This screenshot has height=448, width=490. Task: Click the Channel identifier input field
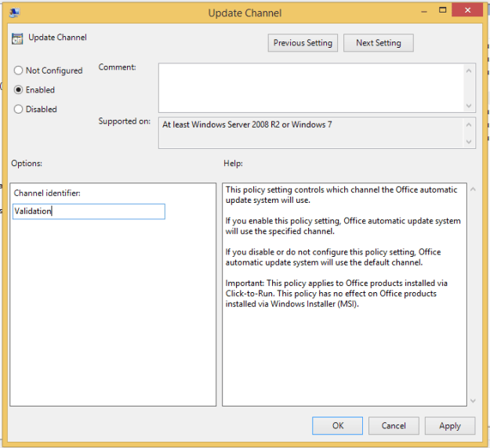pyautogui.click(x=89, y=211)
